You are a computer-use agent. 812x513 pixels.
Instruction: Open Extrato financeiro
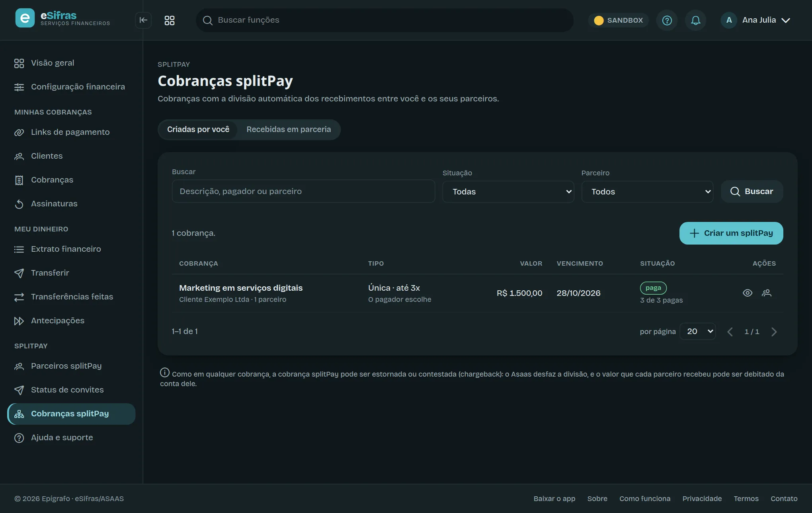[x=72, y=249]
